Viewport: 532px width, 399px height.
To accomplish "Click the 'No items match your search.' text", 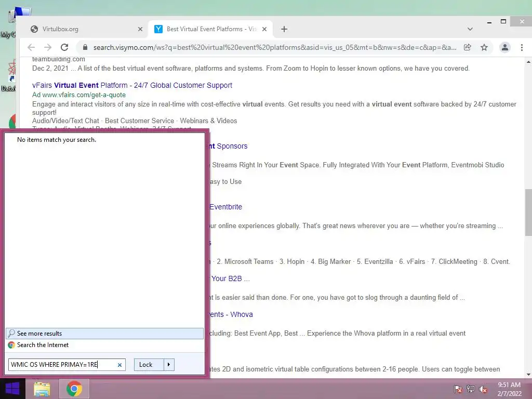I will [57, 140].
